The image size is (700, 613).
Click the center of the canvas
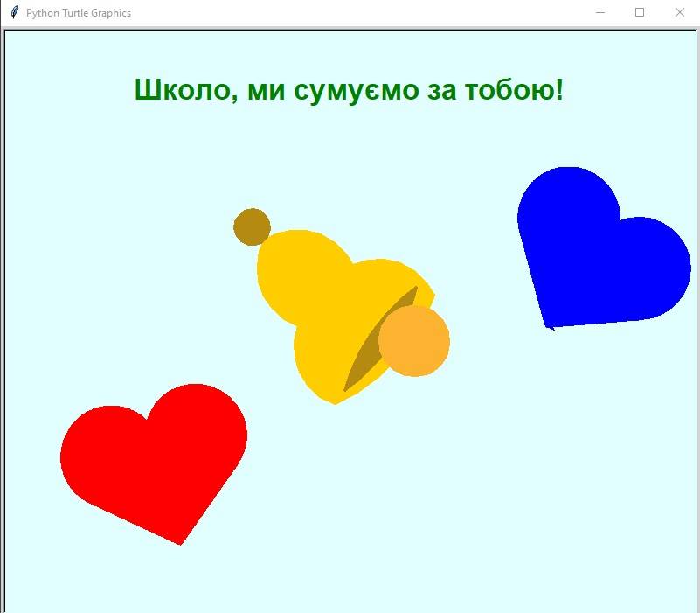(x=350, y=319)
